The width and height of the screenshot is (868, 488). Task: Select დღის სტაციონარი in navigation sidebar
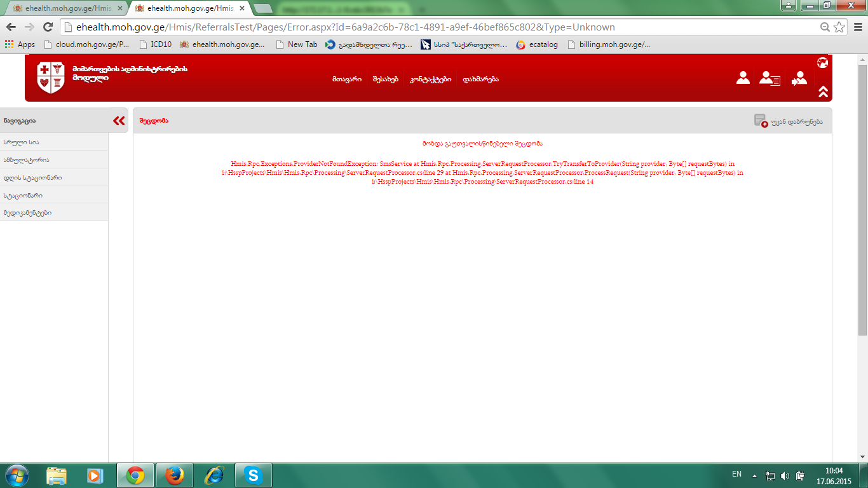point(32,178)
